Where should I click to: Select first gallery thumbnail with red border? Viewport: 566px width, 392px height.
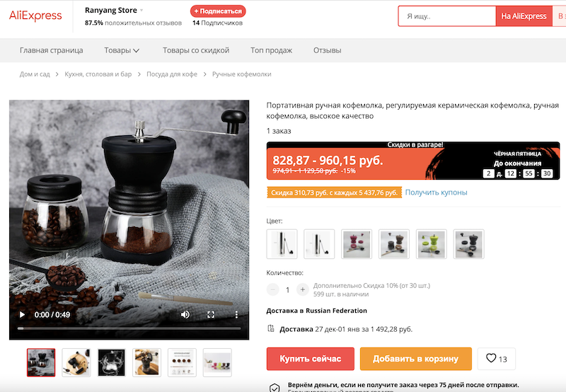tap(41, 362)
